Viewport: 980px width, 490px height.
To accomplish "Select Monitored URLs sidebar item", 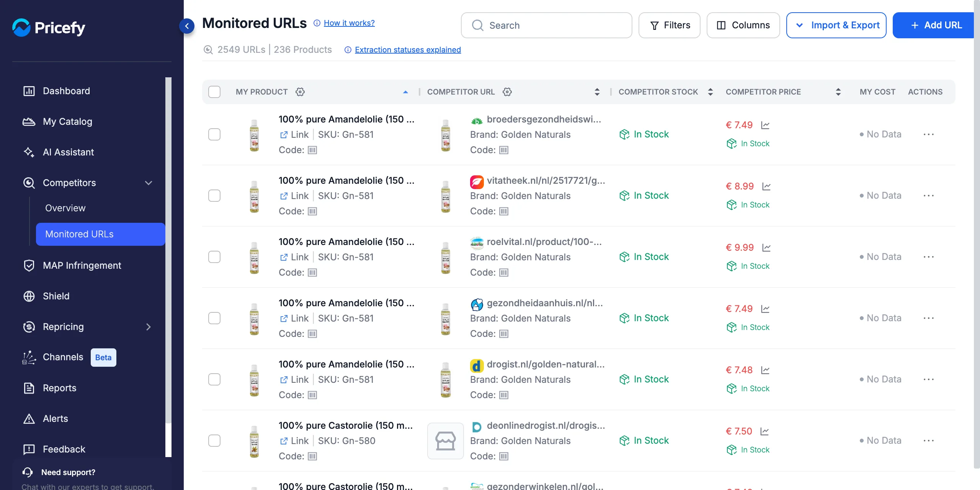I will pyautogui.click(x=100, y=234).
